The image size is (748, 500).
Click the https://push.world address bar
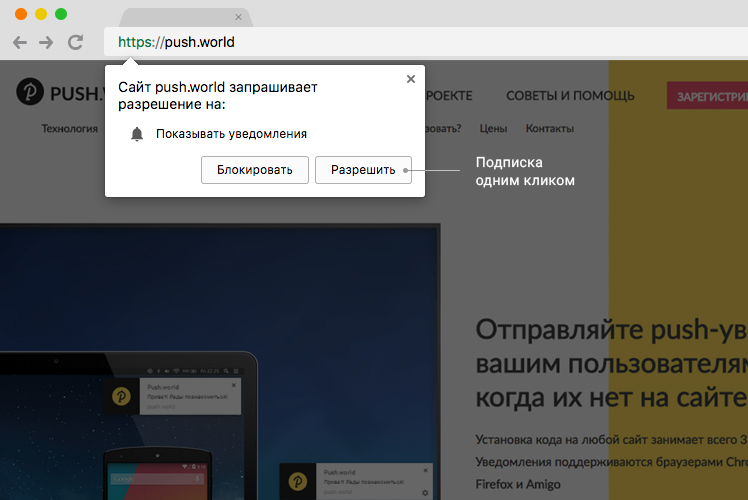(x=426, y=42)
